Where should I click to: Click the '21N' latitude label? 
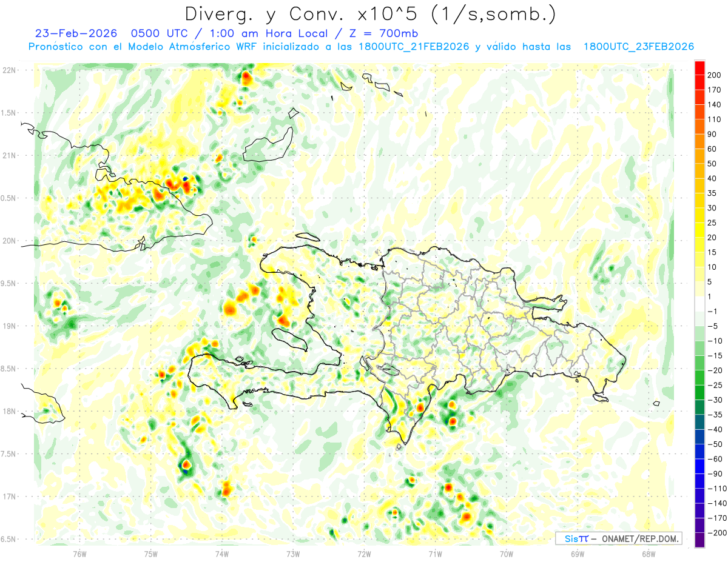(x=10, y=155)
